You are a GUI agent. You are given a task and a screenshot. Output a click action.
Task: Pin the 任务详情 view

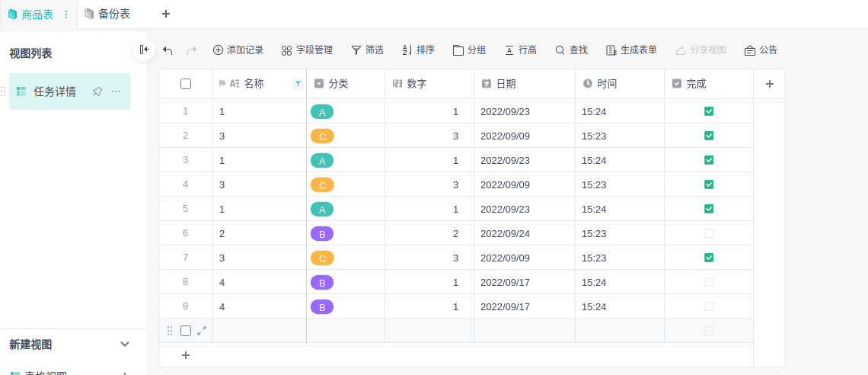point(97,91)
